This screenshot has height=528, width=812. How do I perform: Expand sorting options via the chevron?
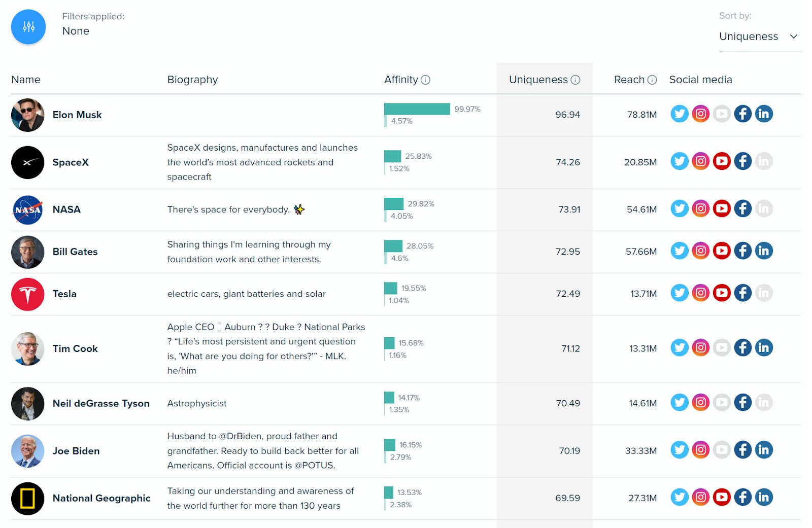click(793, 37)
